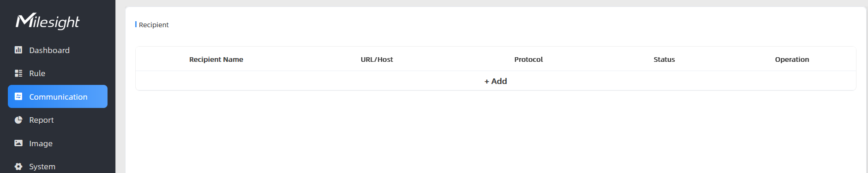Click the Milesight logo
This screenshot has width=868, height=173.
pos(48,21)
